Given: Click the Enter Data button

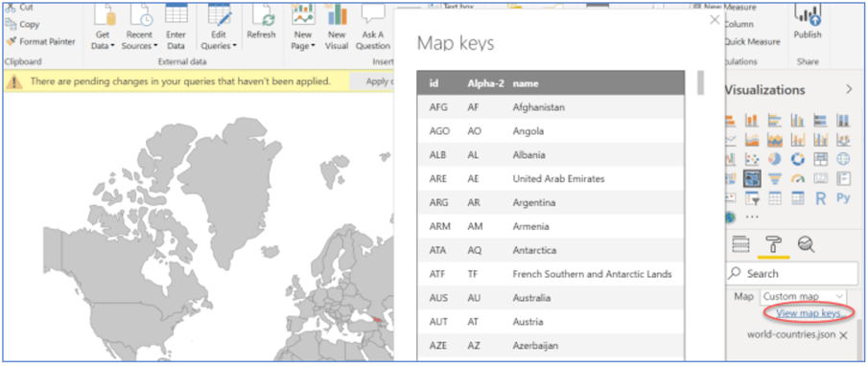Looking at the screenshot, I should [x=176, y=26].
